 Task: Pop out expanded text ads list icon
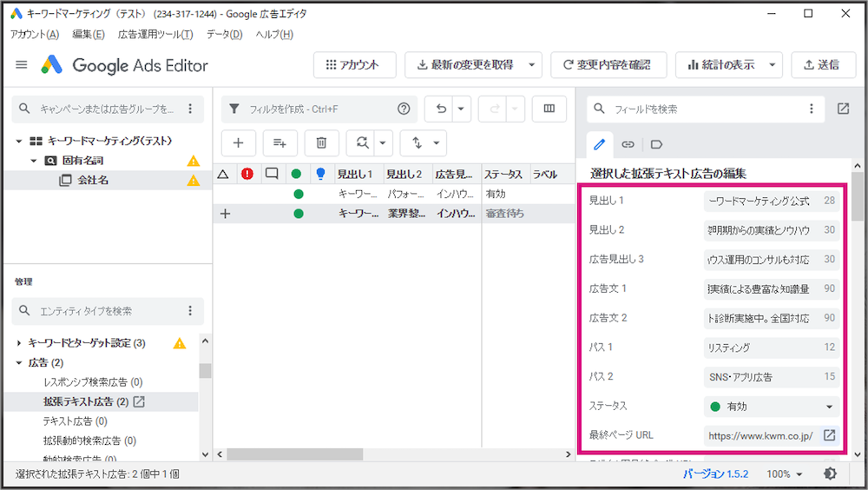tap(139, 401)
